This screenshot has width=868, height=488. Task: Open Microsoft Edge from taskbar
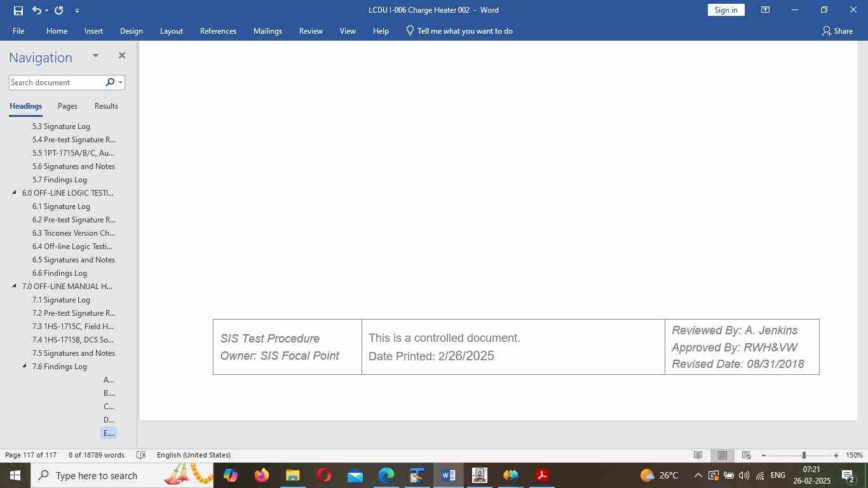(386, 475)
